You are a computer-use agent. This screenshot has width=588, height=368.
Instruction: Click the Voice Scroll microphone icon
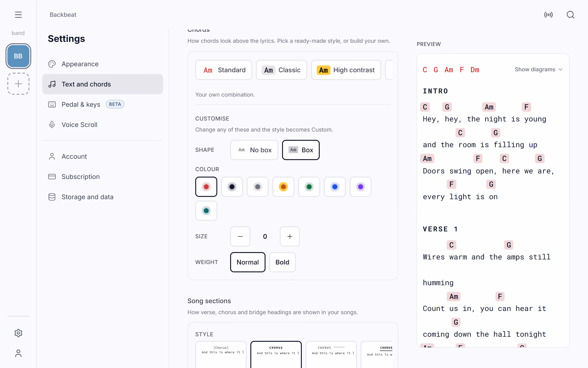(x=52, y=125)
